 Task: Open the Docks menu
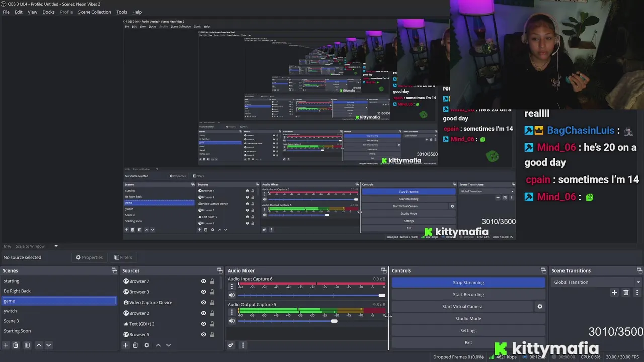[x=48, y=12]
